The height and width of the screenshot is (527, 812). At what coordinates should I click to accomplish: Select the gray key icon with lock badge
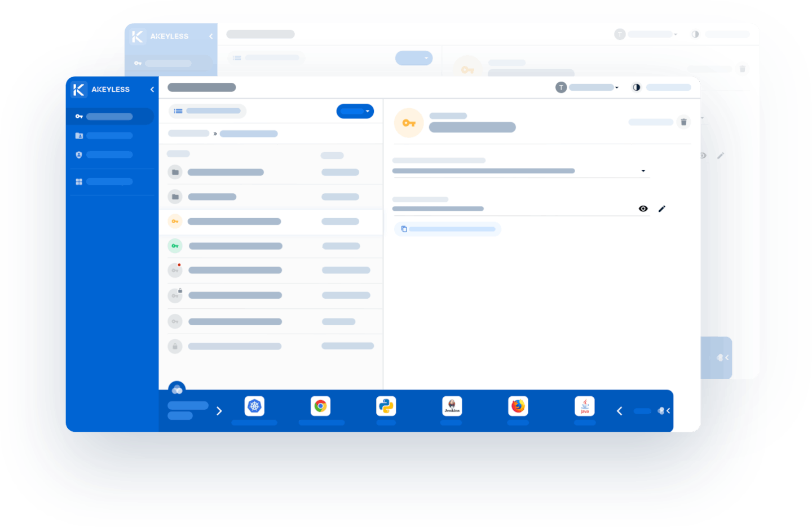(x=175, y=295)
